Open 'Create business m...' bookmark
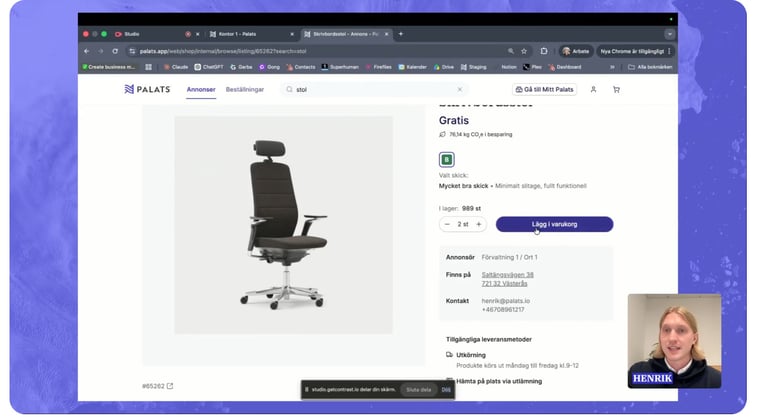 pos(108,67)
